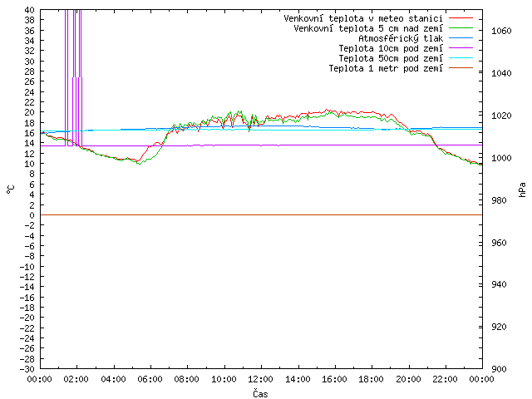Viewport: 532px width, 399px height.
Task: Click the 940 pressure axis label
Action: tap(499, 284)
